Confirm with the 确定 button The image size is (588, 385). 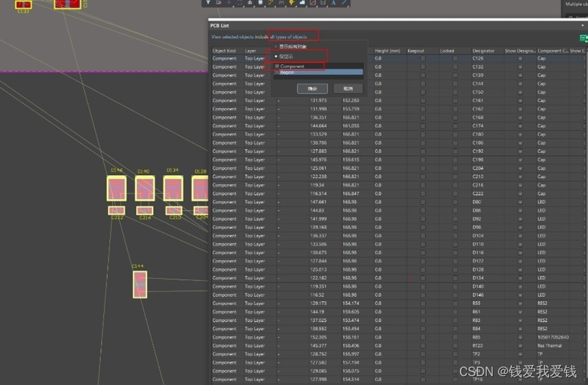(x=312, y=89)
